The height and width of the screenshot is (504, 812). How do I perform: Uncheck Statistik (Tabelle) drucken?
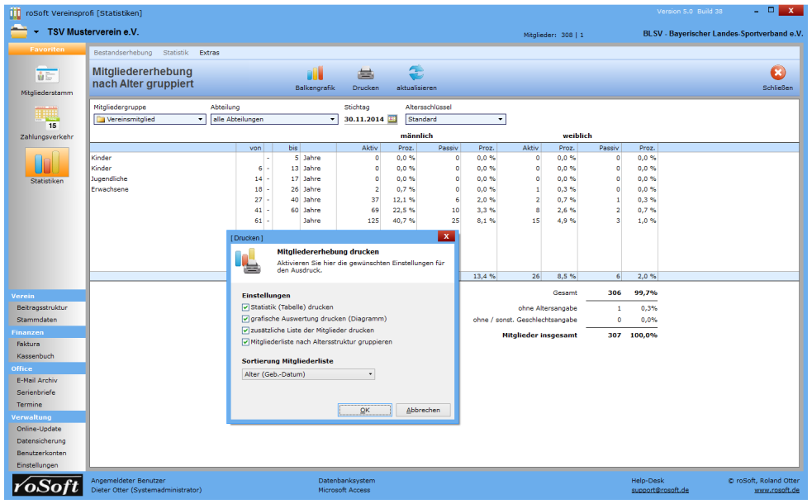point(245,307)
